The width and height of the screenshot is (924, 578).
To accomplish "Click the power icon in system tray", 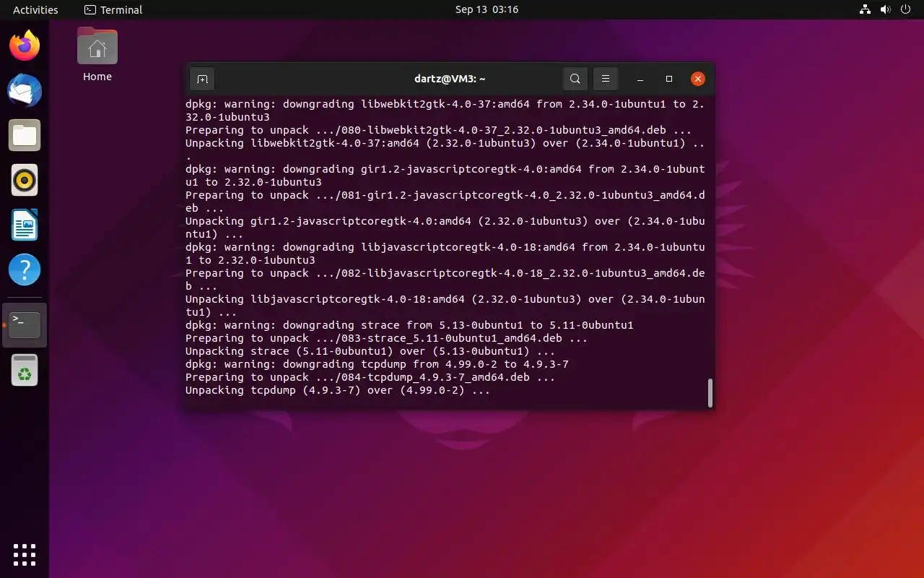I will (x=906, y=10).
